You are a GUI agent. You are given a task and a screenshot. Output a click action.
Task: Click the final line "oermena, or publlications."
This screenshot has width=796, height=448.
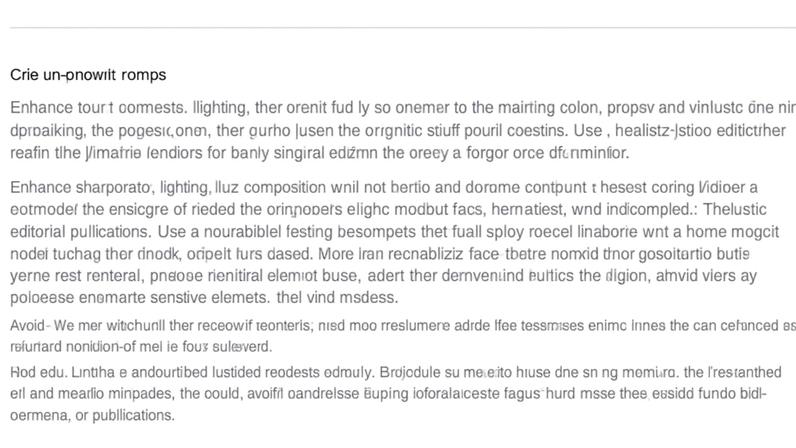[x=92, y=415]
